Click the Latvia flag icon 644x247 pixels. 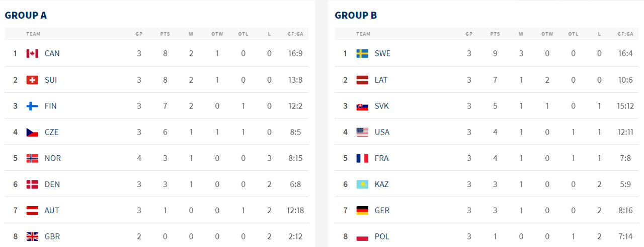362,80
